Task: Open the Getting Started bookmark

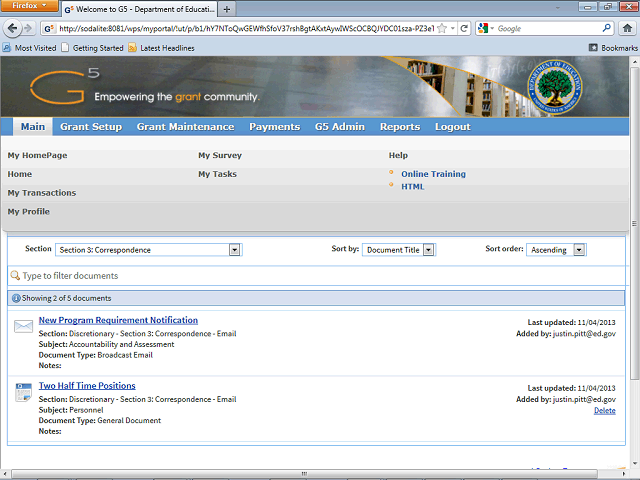Action: pyautogui.click(x=92, y=48)
